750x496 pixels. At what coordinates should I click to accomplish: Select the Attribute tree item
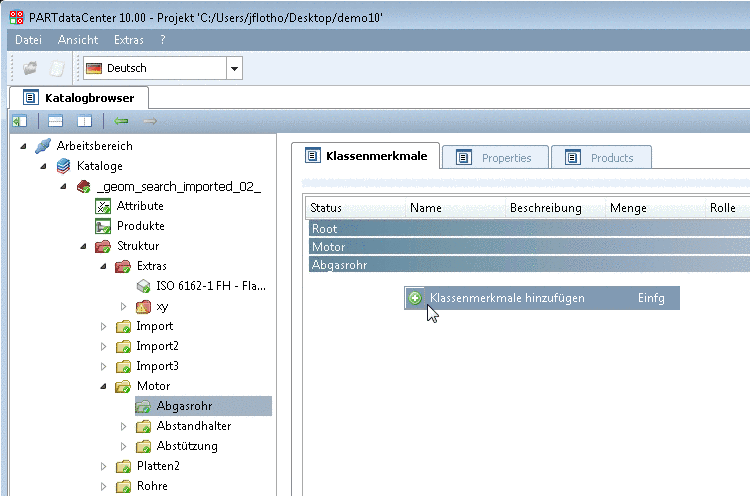140,206
